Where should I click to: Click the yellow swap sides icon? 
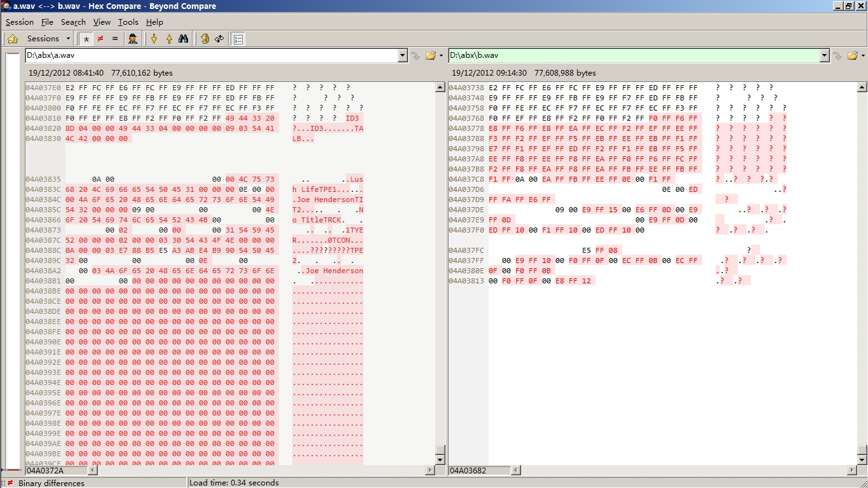205,39
